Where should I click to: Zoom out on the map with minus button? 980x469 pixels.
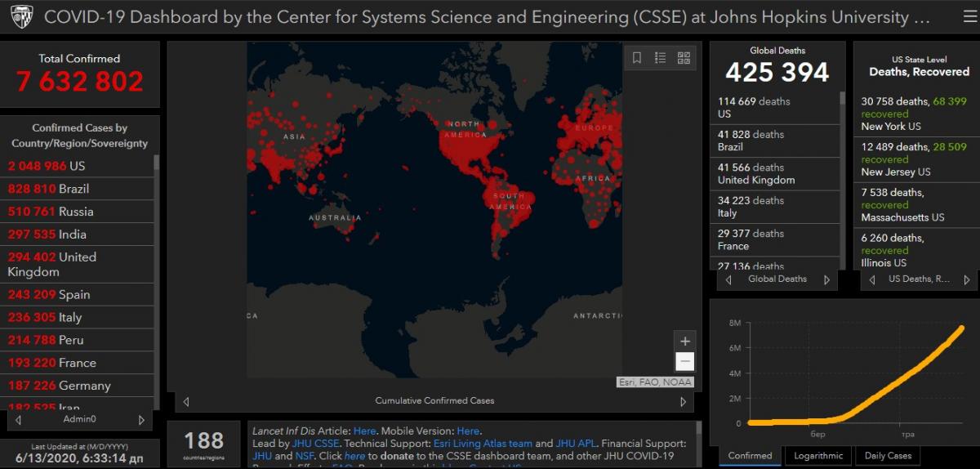click(685, 361)
